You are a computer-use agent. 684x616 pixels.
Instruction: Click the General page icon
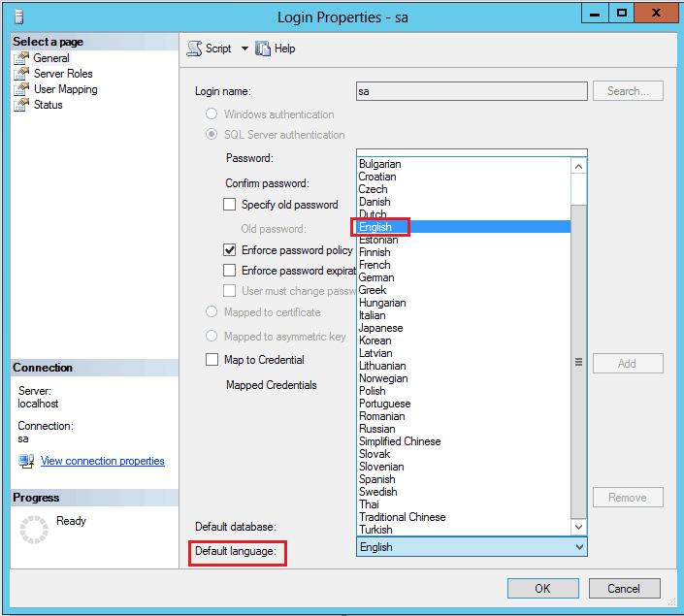[x=21, y=58]
